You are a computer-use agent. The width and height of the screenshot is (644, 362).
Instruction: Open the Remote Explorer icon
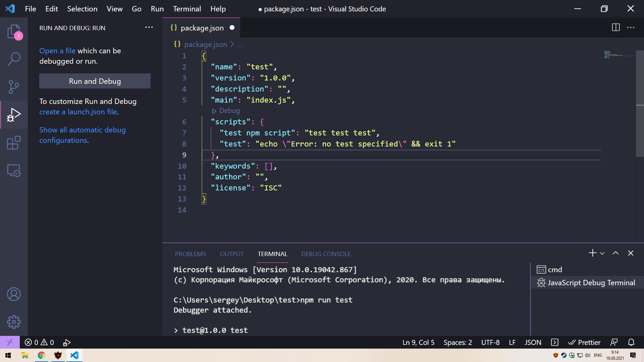[x=14, y=171]
